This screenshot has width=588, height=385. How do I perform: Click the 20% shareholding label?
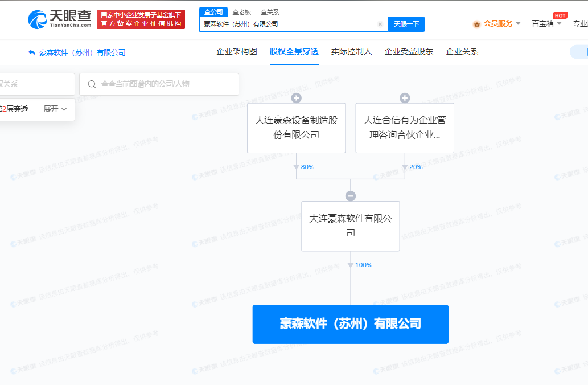tap(416, 167)
